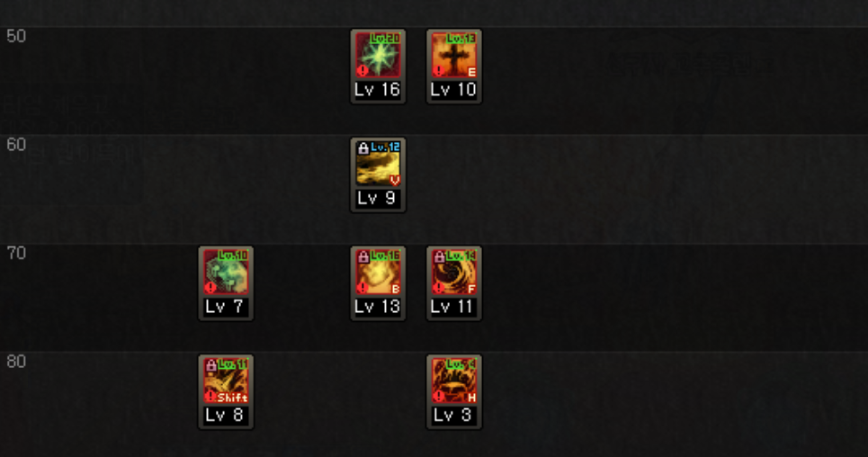
Task: Toggle the lock on the Lv 11 skill
Action: (x=439, y=256)
